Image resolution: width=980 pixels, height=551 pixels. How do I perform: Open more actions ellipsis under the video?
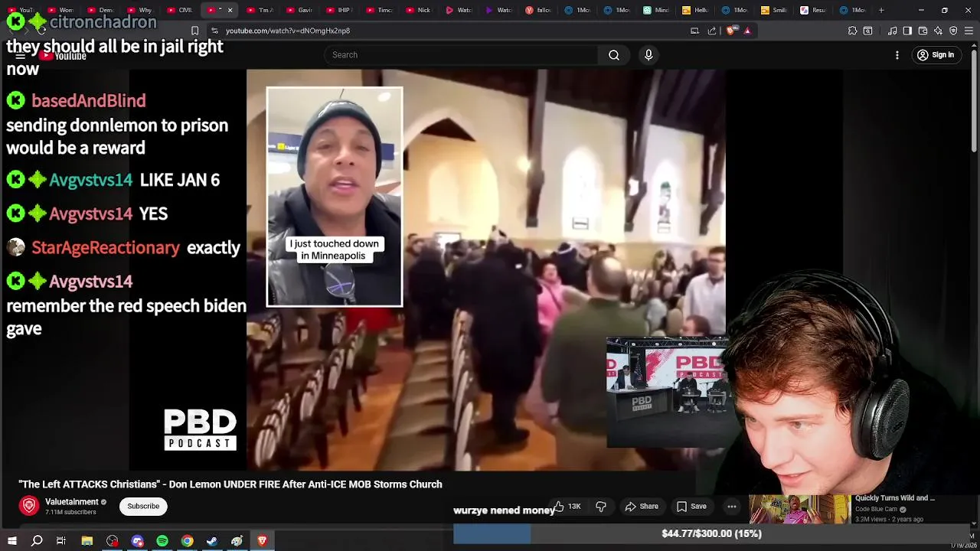732,506
